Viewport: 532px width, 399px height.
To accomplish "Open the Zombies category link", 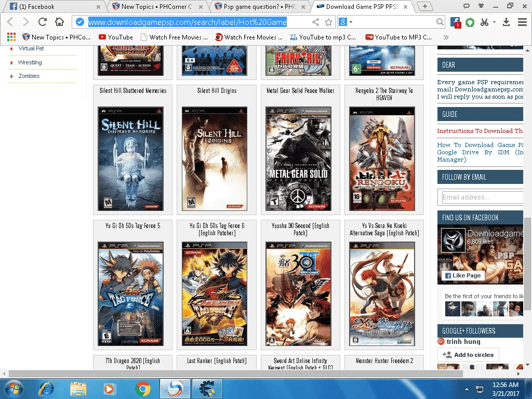I will (x=29, y=76).
